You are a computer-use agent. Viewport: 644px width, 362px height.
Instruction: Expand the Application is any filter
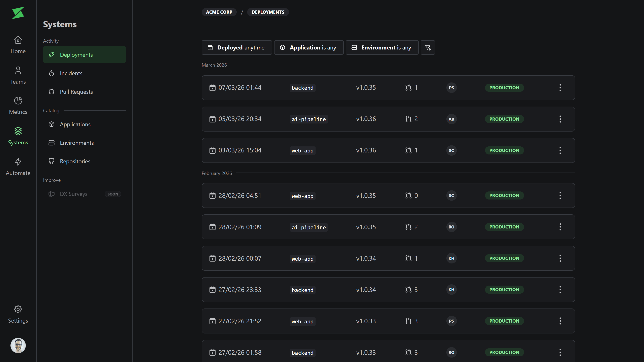(x=309, y=47)
